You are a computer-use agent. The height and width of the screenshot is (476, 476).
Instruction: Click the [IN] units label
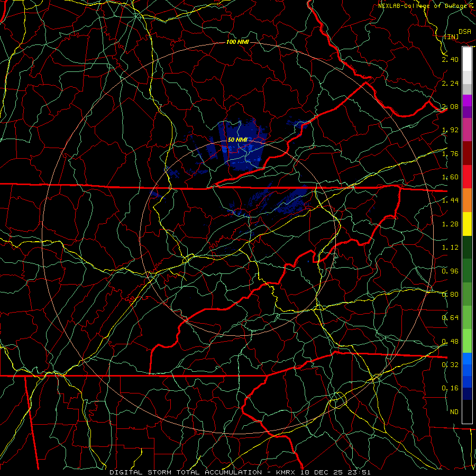451,36
